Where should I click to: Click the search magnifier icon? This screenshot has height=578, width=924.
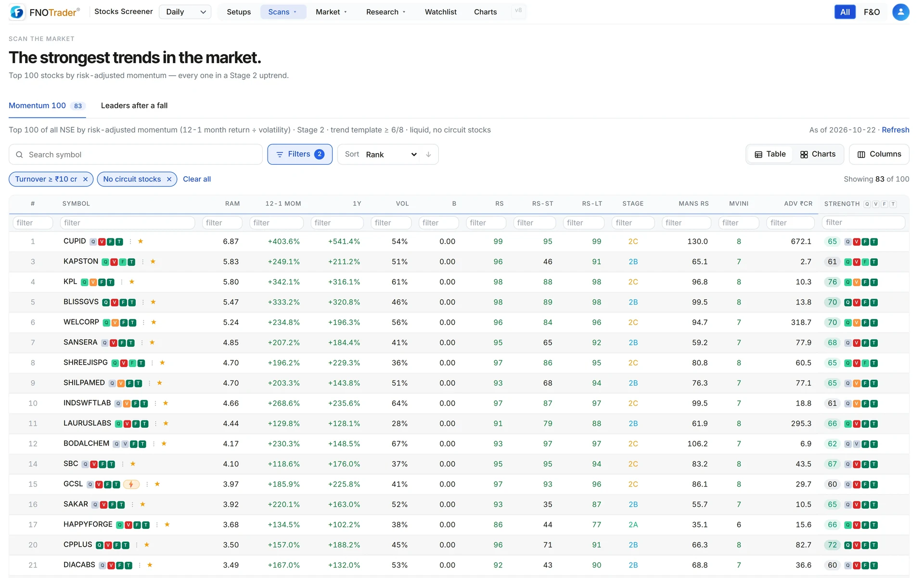click(20, 155)
